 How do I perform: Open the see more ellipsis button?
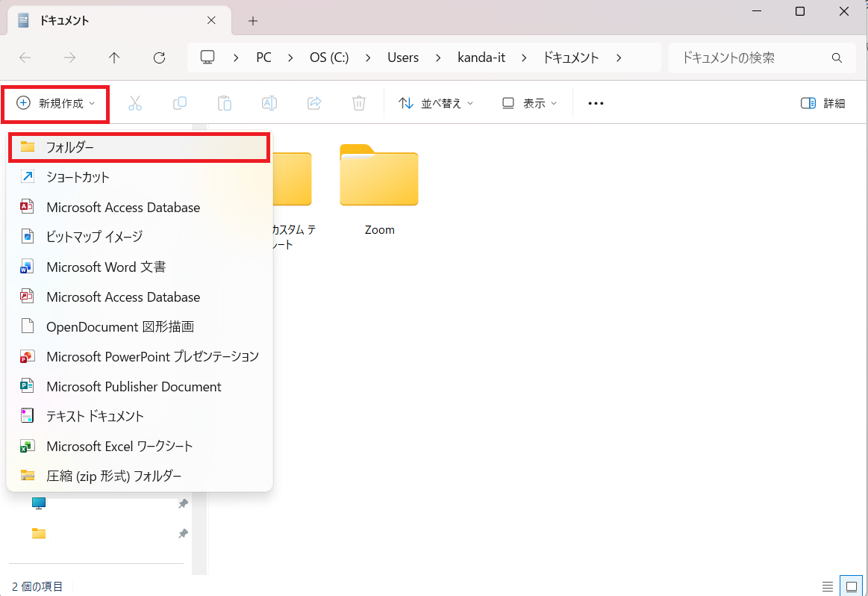point(596,103)
